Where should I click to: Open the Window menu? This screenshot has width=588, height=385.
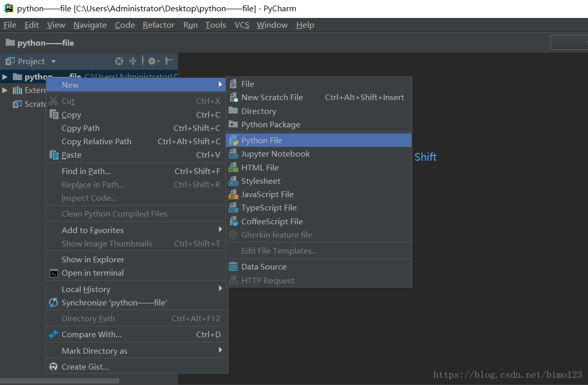click(x=272, y=25)
